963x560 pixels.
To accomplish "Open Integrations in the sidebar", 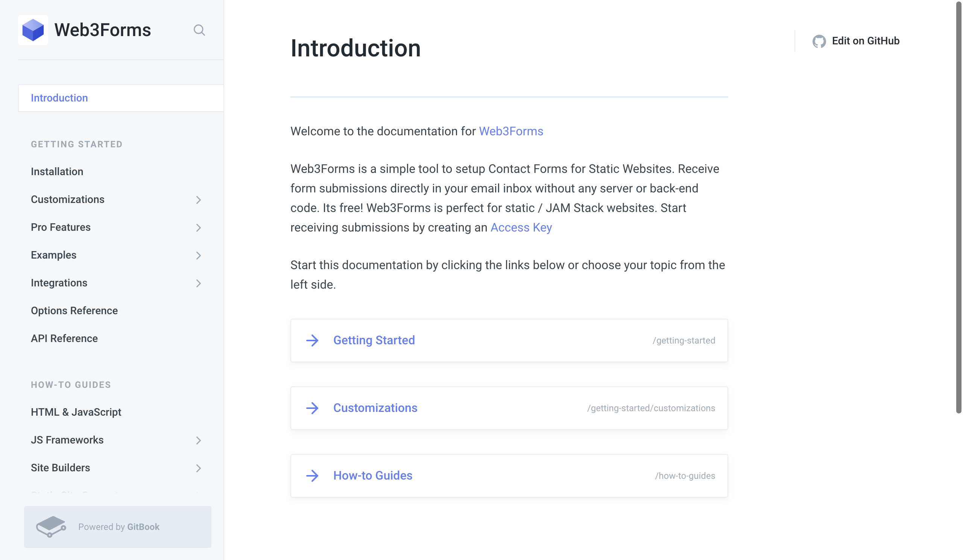I will (59, 283).
